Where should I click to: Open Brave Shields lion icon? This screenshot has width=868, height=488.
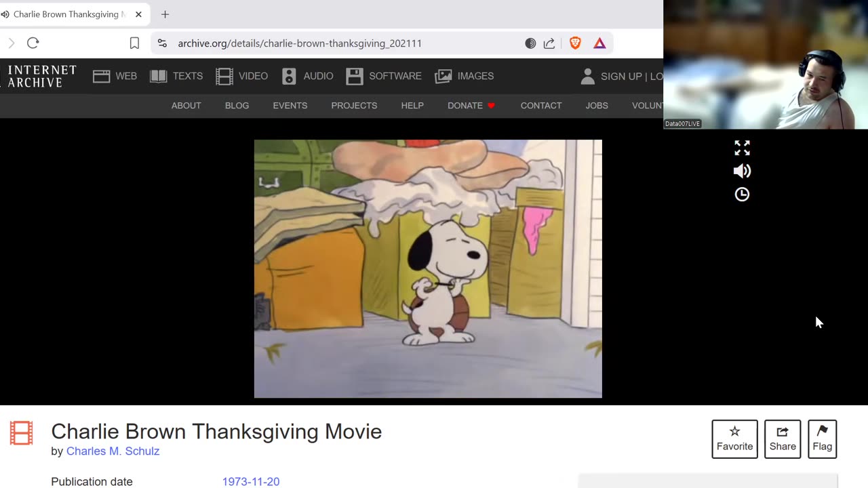coord(575,43)
